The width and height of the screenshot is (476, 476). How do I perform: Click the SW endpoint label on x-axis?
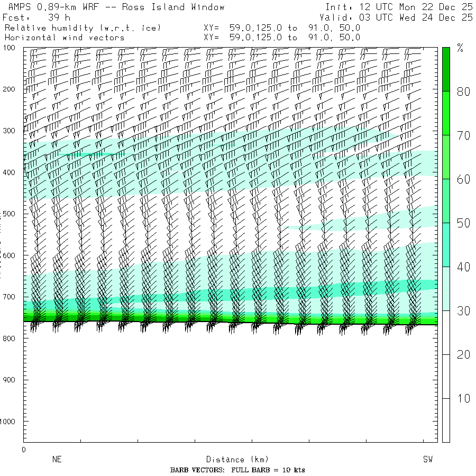point(428,460)
